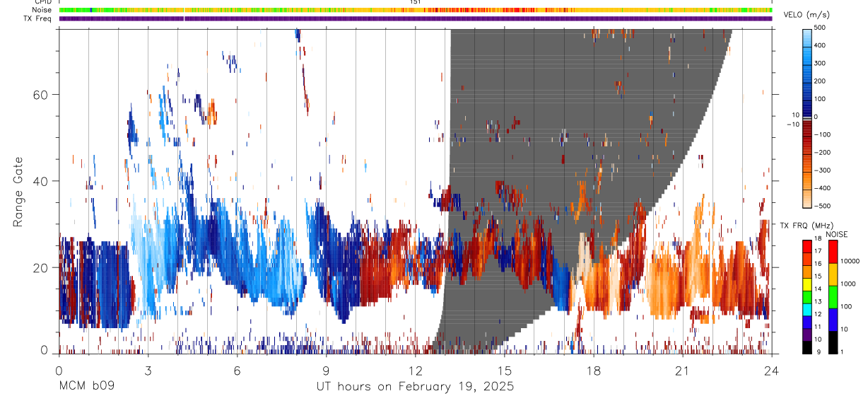Click the TX FRQ legend label 9
The image size is (868, 401).
point(819,351)
